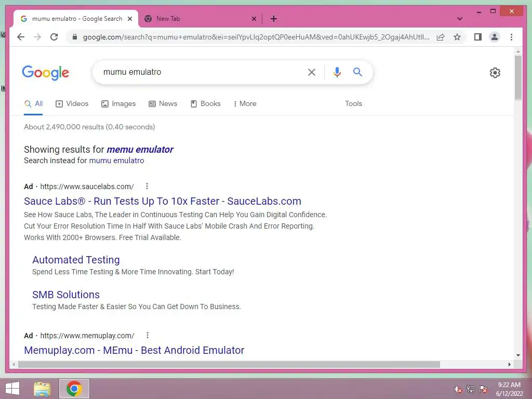Open options menu for the saucelabs.com ad
Image resolution: width=532 pixels, height=399 pixels.
tap(147, 186)
